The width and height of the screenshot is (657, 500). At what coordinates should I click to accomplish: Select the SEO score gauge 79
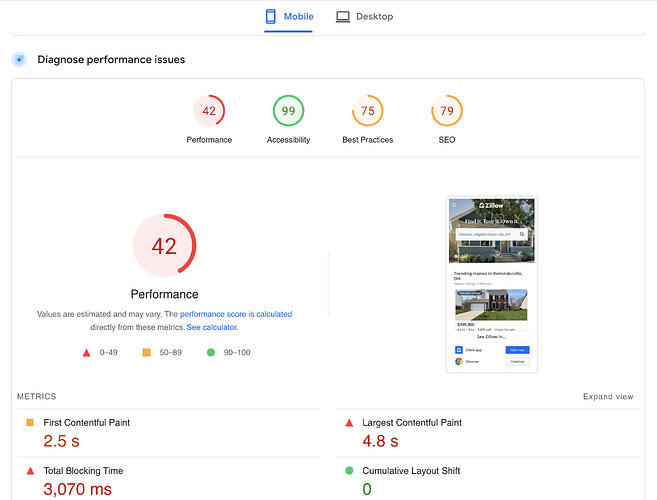pos(447,111)
